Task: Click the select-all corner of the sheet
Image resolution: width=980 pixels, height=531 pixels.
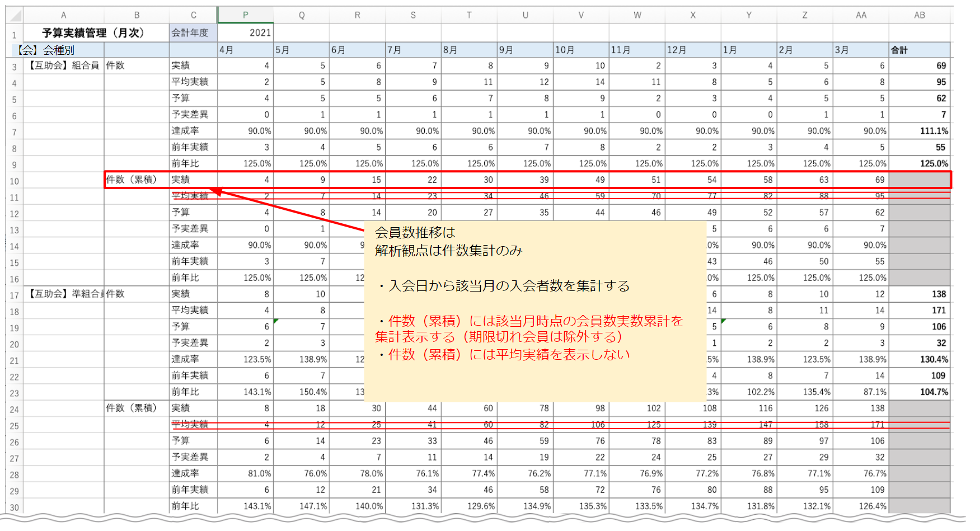Action: click(14, 15)
